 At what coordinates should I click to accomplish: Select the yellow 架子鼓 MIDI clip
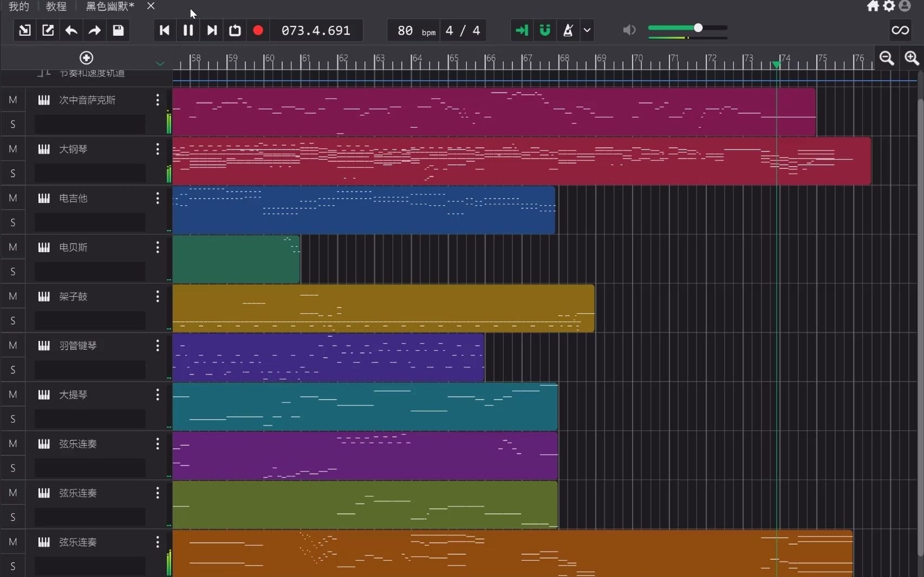(x=383, y=308)
